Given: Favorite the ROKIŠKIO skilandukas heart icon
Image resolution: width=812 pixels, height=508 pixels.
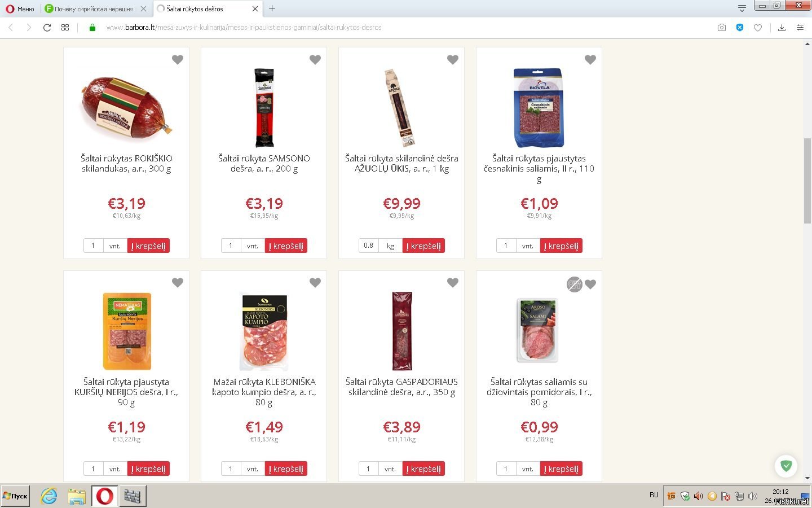Looking at the screenshot, I should [x=178, y=60].
